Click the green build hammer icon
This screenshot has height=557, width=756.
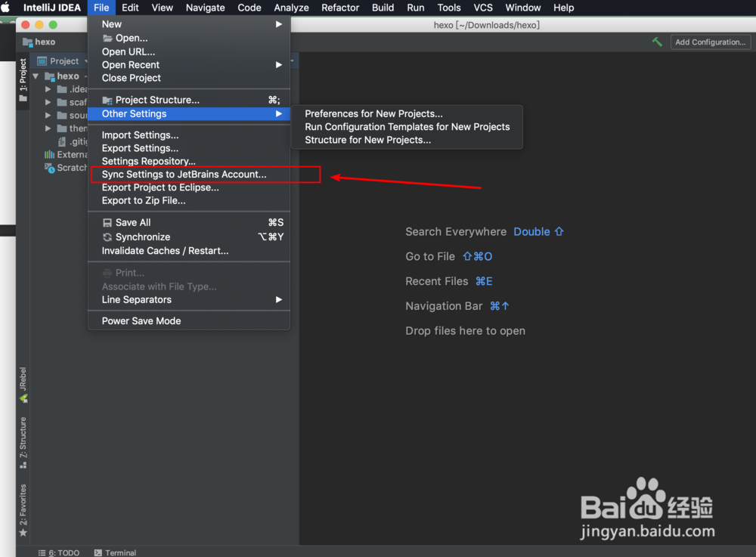pos(657,42)
